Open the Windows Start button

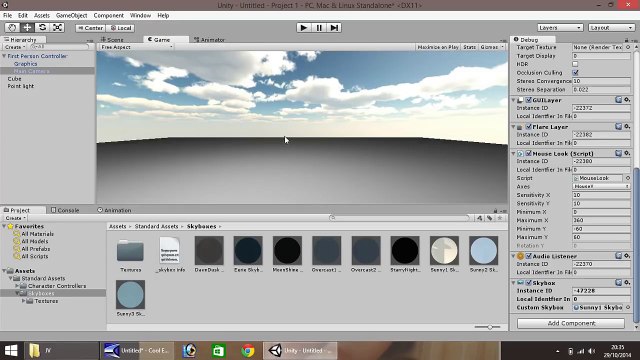click(x=11, y=350)
